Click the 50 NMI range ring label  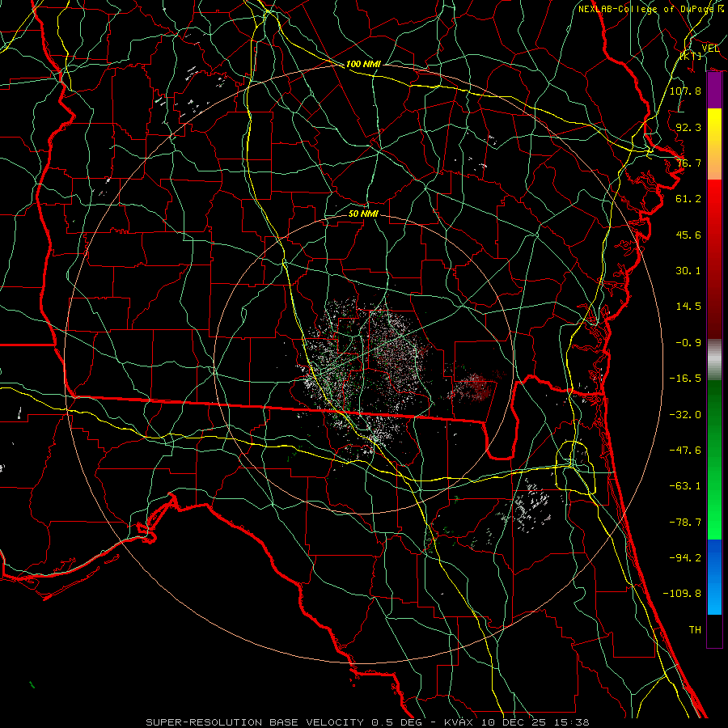click(x=363, y=214)
